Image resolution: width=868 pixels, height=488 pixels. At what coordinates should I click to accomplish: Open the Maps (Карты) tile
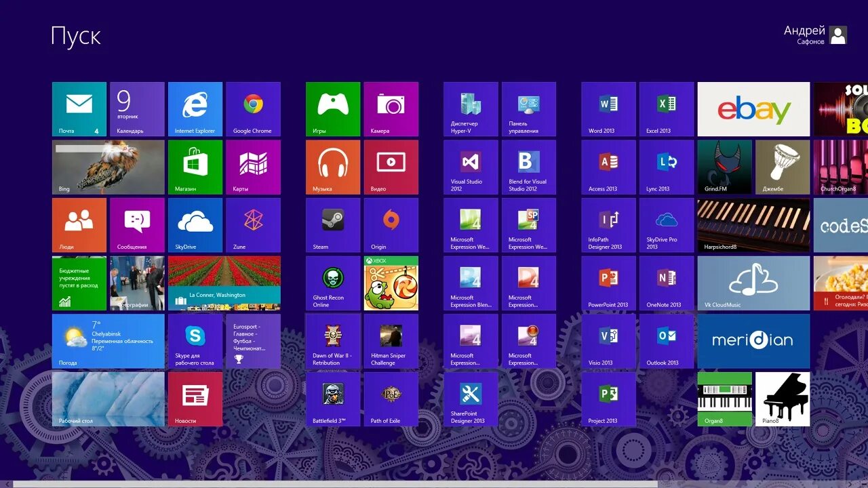pos(253,167)
